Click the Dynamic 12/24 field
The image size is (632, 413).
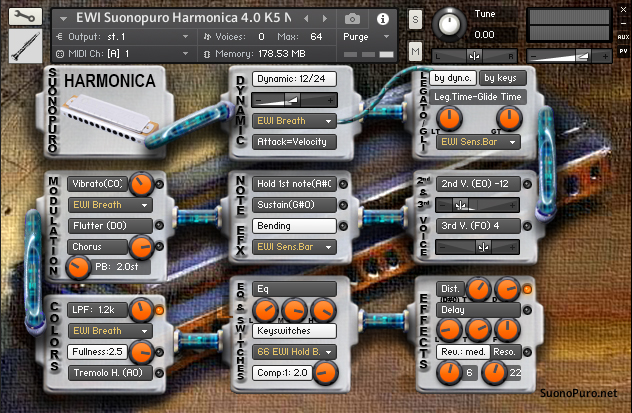[294, 79]
